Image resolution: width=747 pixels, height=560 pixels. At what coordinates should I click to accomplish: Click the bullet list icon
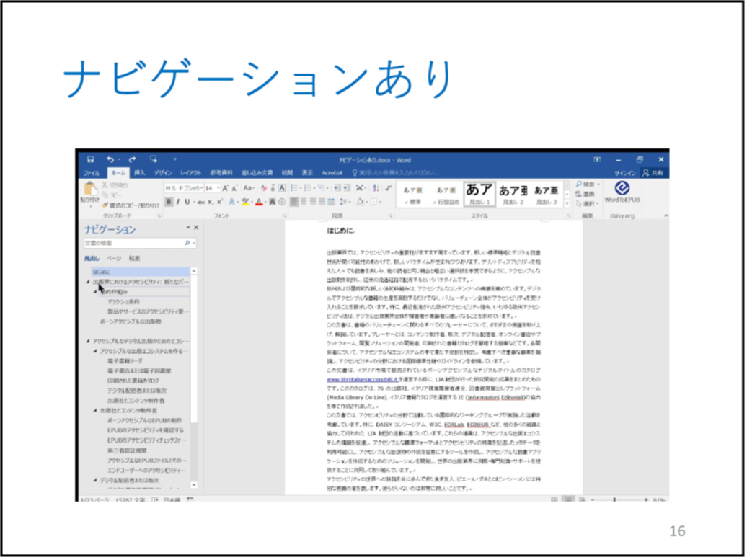(294, 188)
